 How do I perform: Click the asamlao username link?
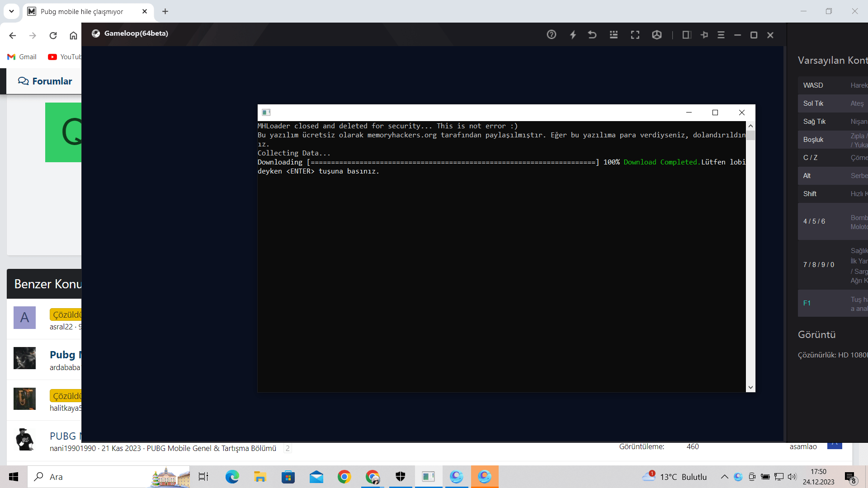click(803, 446)
